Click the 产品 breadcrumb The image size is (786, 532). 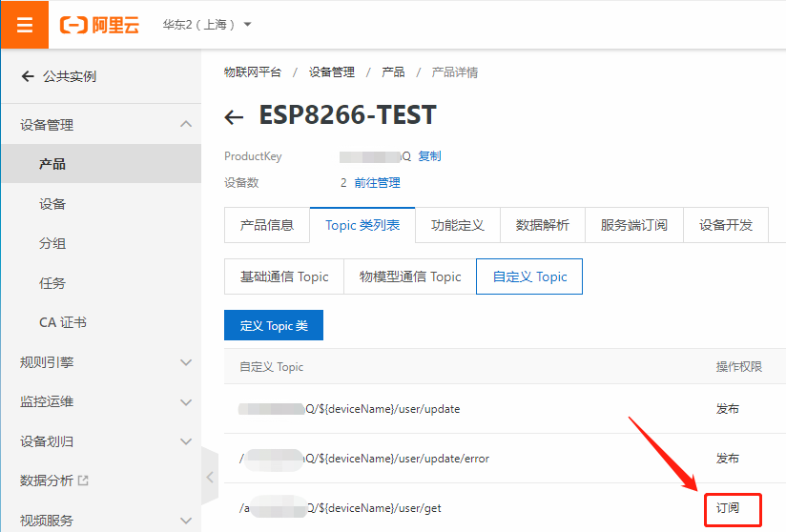pyautogui.click(x=393, y=72)
